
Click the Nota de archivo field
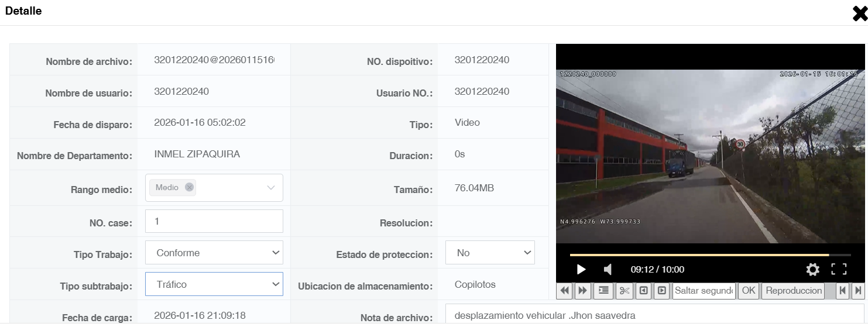pos(654,315)
